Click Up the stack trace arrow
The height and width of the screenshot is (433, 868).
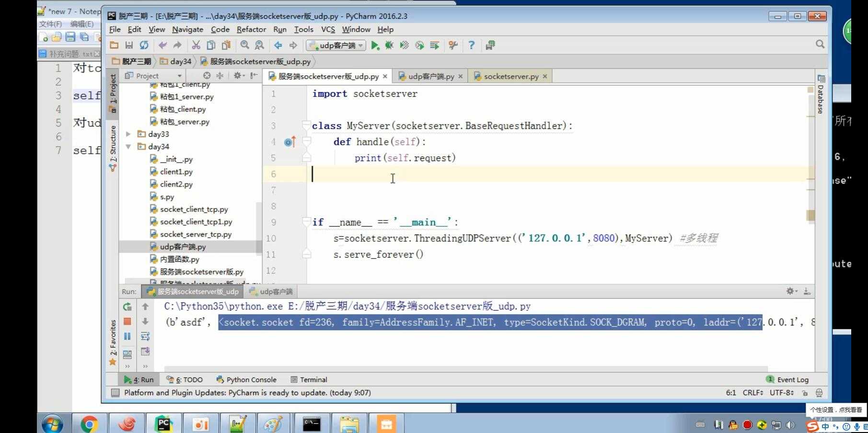tap(145, 306)
